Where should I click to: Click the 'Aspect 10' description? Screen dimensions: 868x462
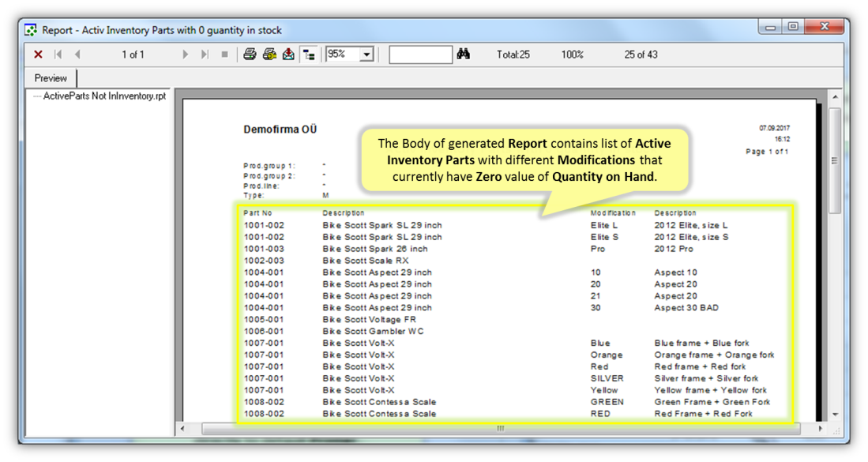(x=675, y=272)
